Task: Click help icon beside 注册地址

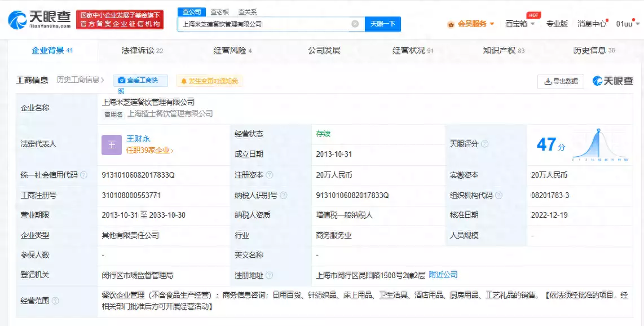Action: coord(269,275)
